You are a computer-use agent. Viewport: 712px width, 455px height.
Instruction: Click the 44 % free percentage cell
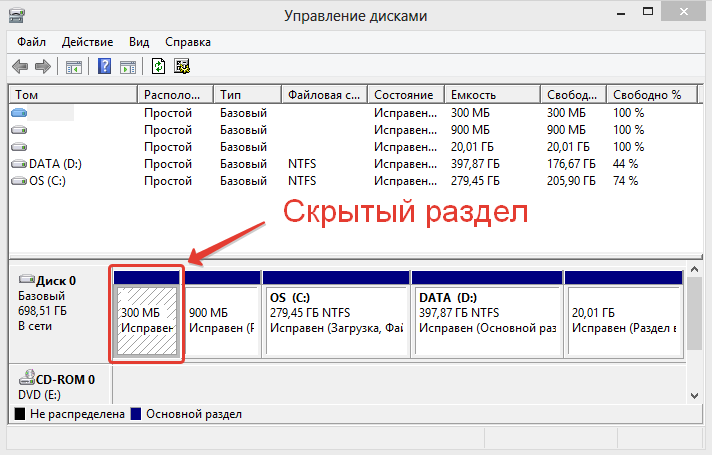click(625, 164)
